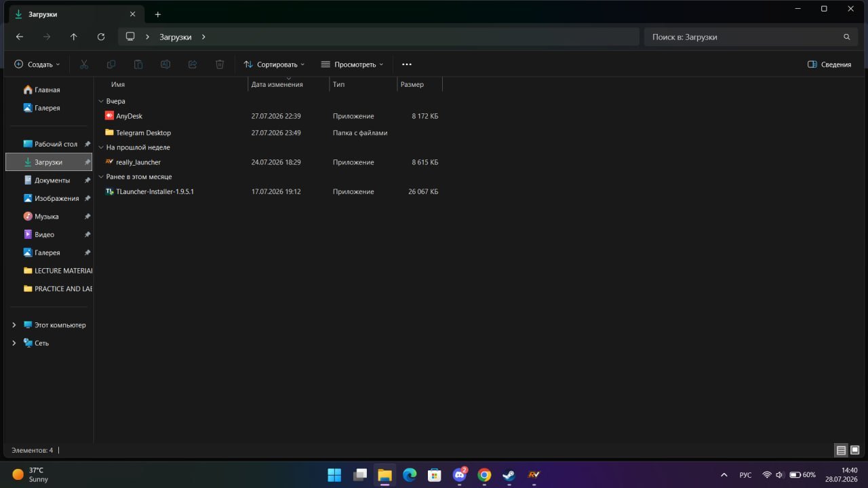Switch to details list view icon

pyautogui.click(x=841, y=450)
